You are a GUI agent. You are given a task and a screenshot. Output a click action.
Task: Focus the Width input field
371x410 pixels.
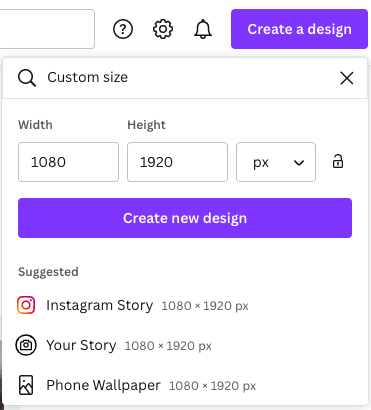tap(68, 162)
